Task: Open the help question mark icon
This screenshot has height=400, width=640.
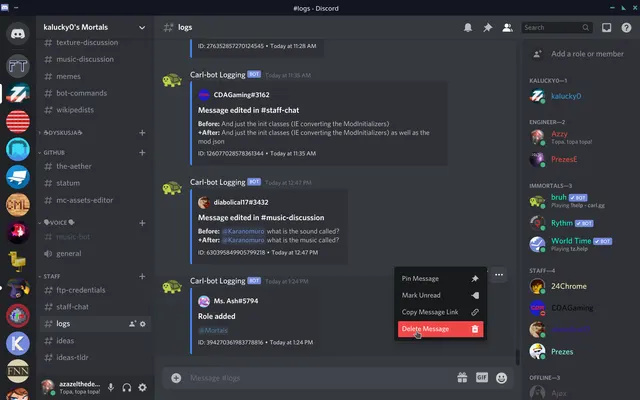Action: tap(626, 27)
